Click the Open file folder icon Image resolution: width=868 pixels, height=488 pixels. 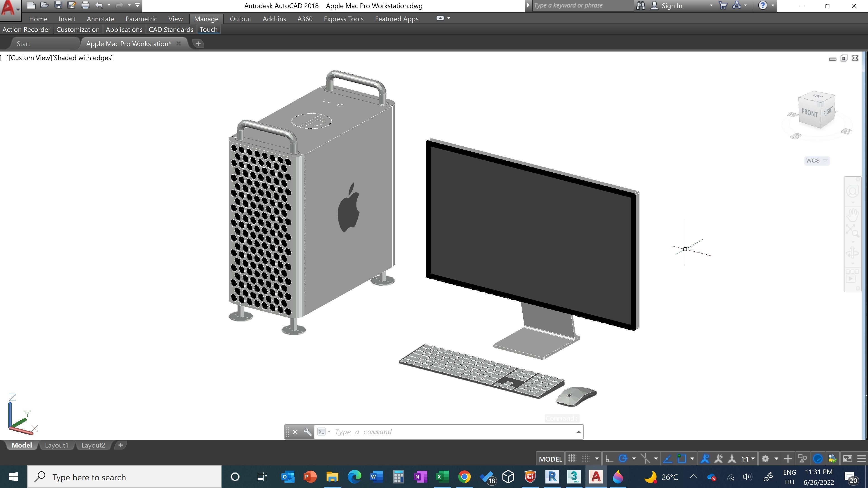pos(45,5)
